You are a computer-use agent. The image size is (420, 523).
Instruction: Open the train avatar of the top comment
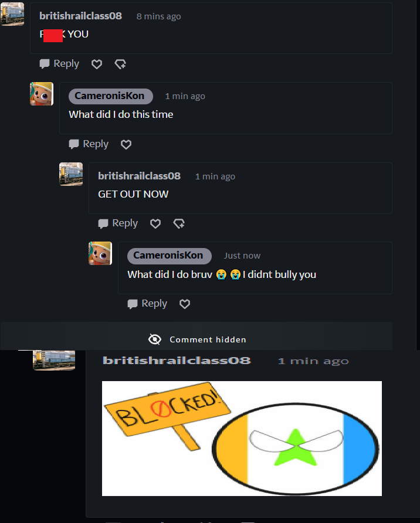click(12, 14)
